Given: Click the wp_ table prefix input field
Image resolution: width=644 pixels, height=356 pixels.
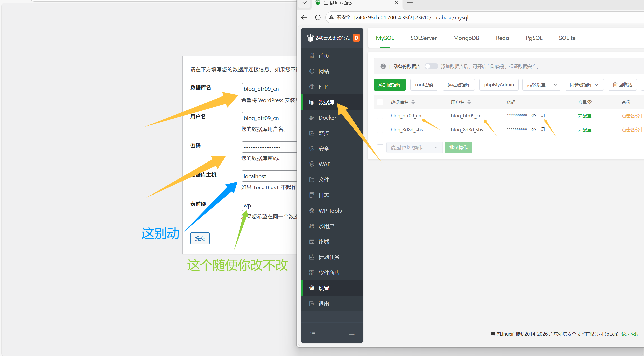Looking at the screenshot, I should coord(269,205).
